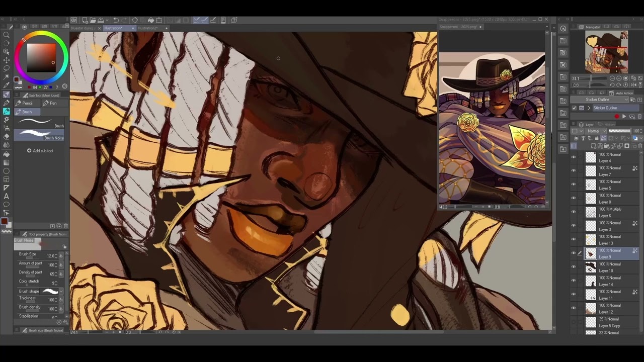Viewport: 644px width, 362px height.
Task: Delete sub tool trash icon
Action: tap(65, 226)
